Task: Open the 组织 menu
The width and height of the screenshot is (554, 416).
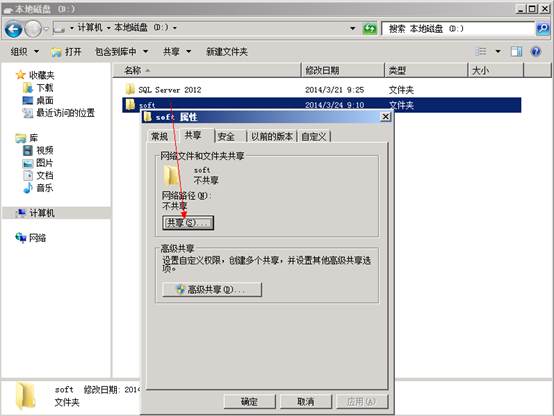Action: click(24, 52)
